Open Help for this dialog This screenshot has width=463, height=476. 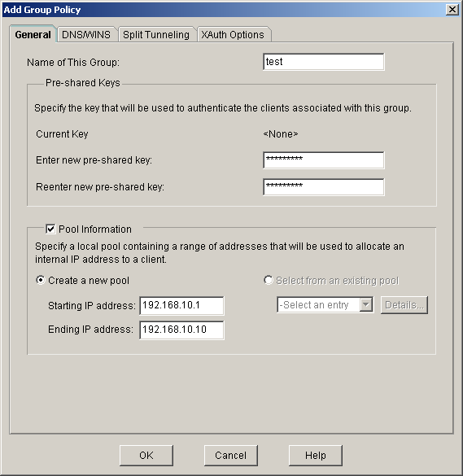[x=316, y=456]
